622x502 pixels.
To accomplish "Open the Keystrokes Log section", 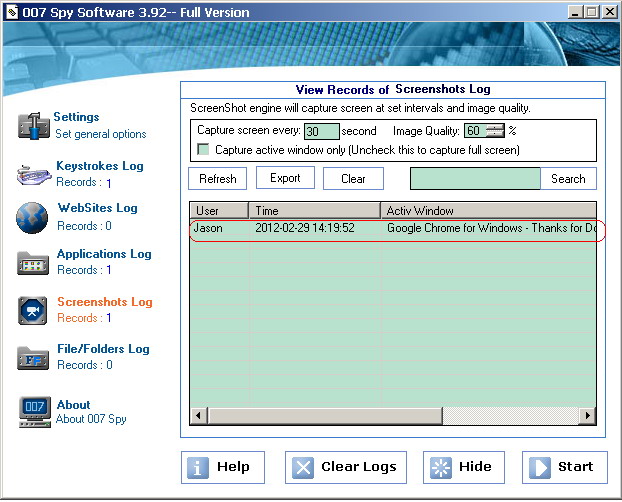I will (100, 165).
